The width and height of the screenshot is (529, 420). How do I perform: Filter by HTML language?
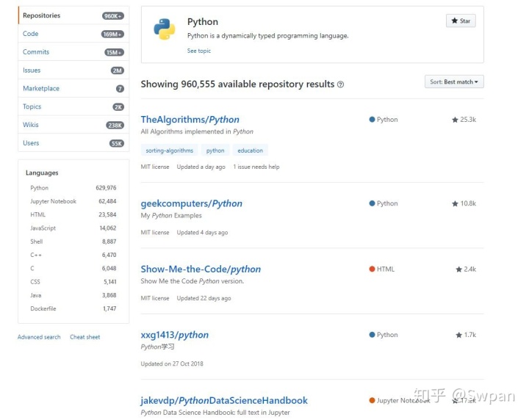click(73, 214)
